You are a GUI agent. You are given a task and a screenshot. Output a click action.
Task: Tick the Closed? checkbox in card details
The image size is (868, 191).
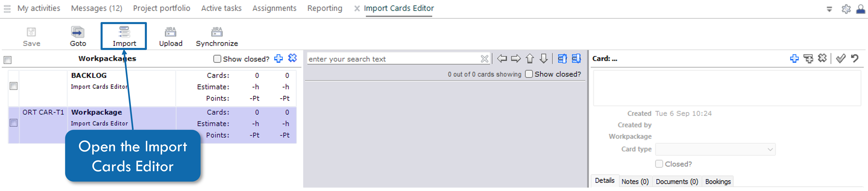(659, 164)
